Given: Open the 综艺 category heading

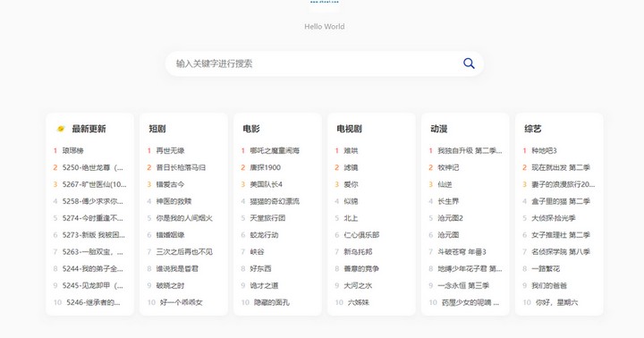Looking at the screenshot, I should (x=533, y=129).
